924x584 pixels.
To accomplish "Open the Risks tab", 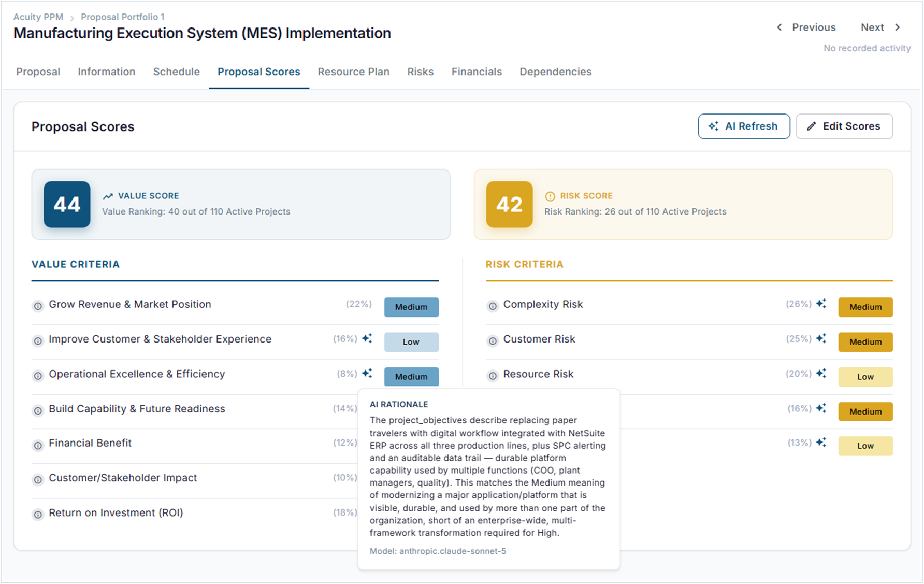I will pyautogui.click(x=420, y=72).
